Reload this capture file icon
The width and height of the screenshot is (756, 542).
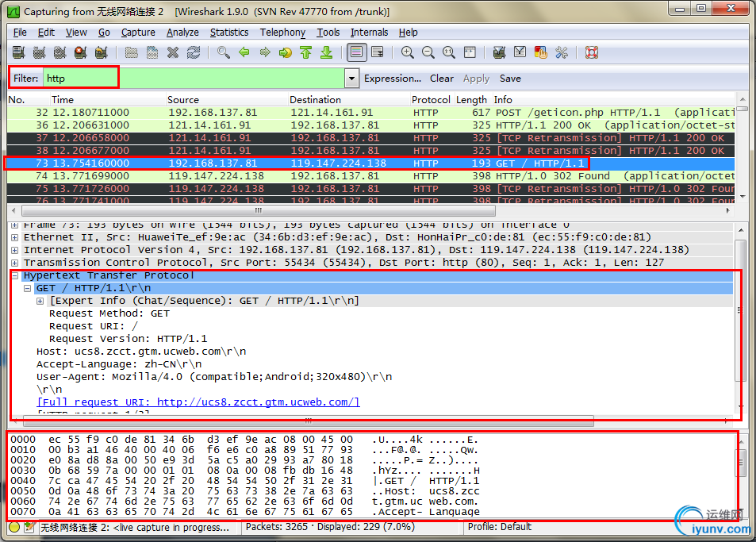[194, 52]
